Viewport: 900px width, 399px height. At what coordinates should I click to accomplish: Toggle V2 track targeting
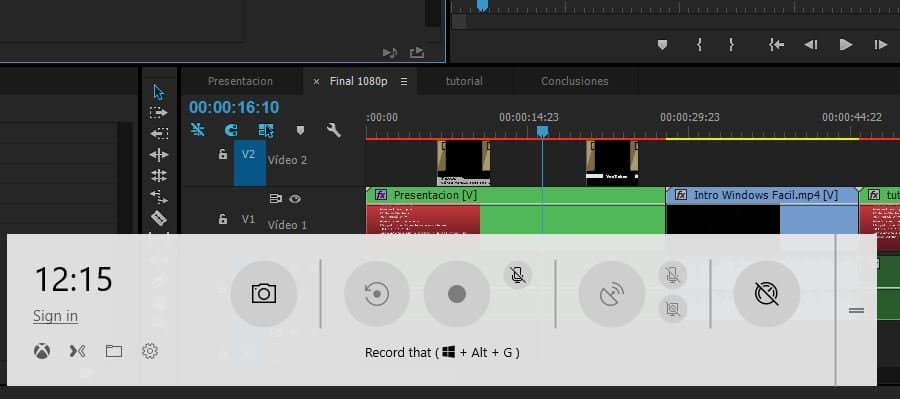click(249, 162)
